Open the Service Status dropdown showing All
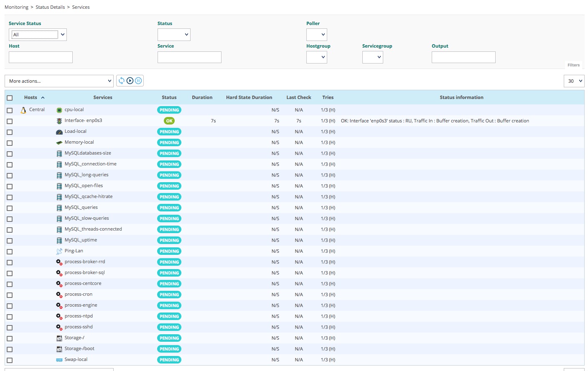Image resolution: width=588 pixels, height=371 pixels. [38, 35]
